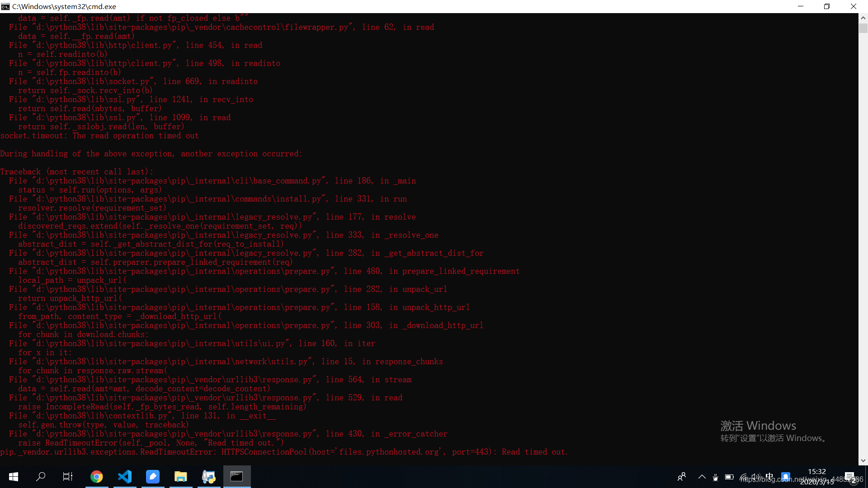This screenshot has width=868, height=488.
Task: Click 'resolver.resolve(requirement_set)' line
Action: pyautogui.click(x=92, y=208)
